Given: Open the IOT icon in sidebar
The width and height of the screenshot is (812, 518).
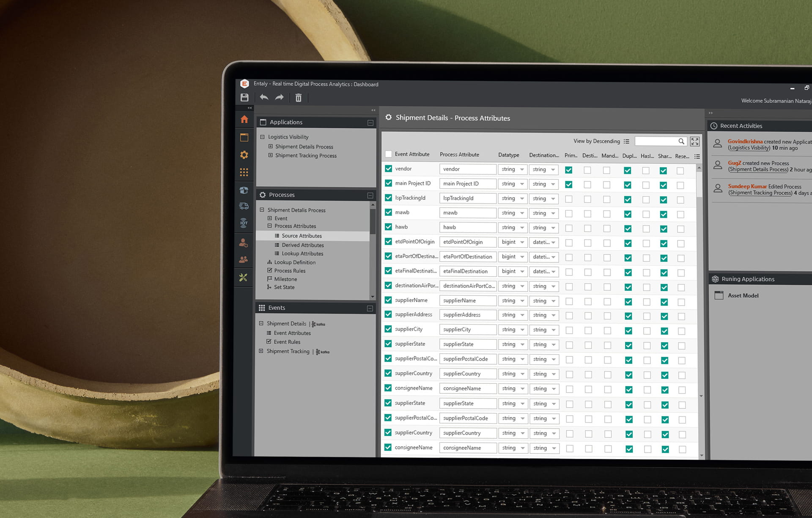Looking at the screenshot, I should click(x=244, y=223).
